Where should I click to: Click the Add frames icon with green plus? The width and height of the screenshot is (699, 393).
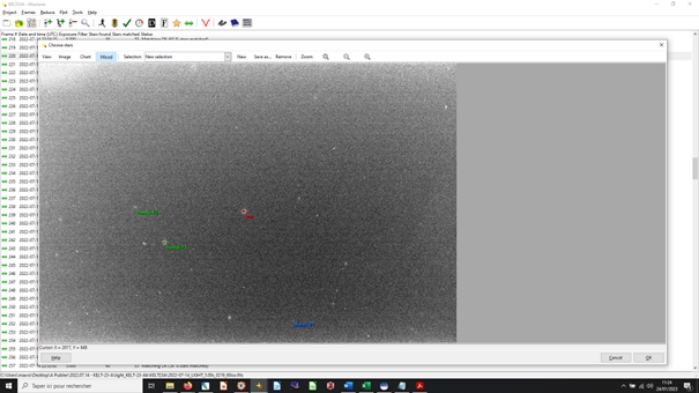point(48,23)
